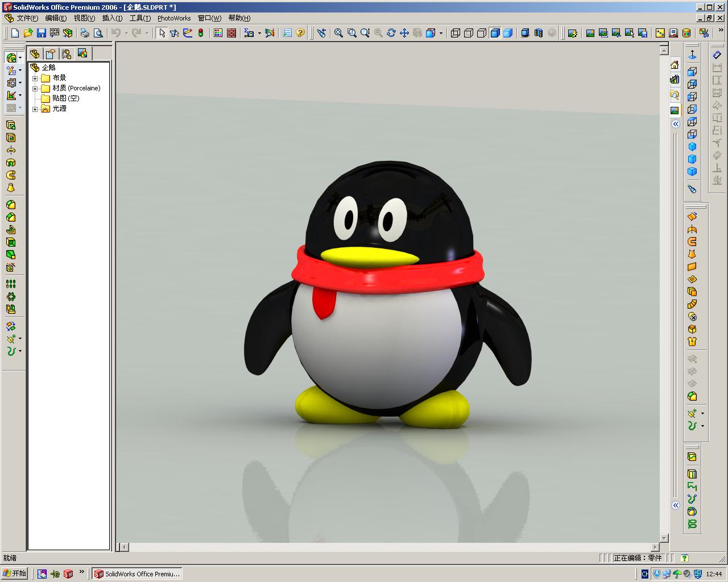Click the Section View icon
728x582 pixels.
(538, 33)
